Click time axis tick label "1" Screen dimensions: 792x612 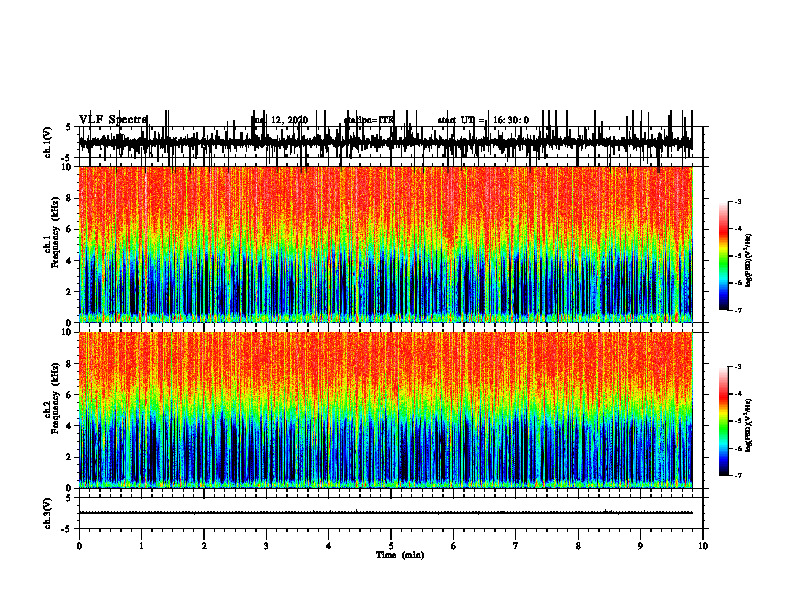[141, 546]
